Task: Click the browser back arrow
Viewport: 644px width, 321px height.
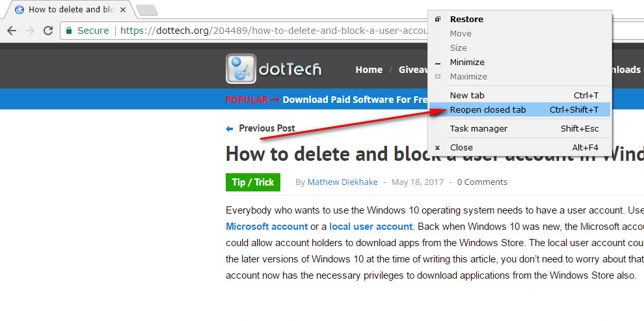Action: tap(12, 31)
